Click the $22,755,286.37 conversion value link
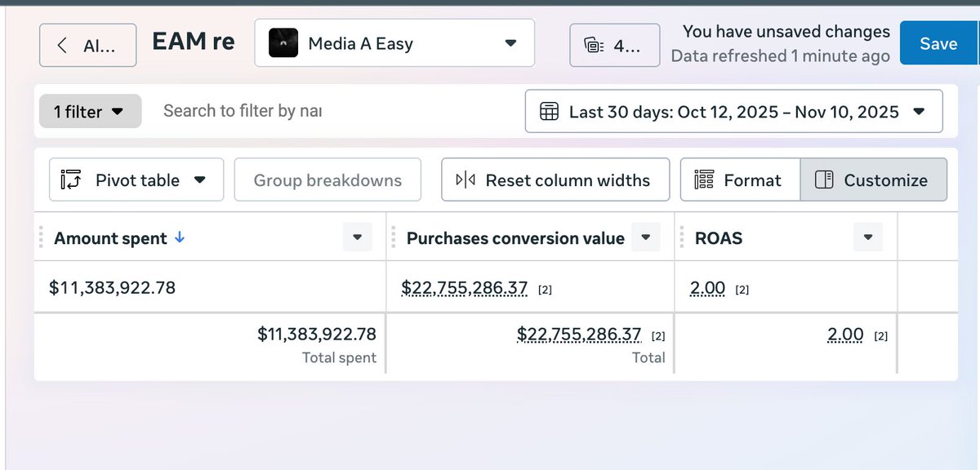This screenshot has width=980, height=470. tap(464, 287)
